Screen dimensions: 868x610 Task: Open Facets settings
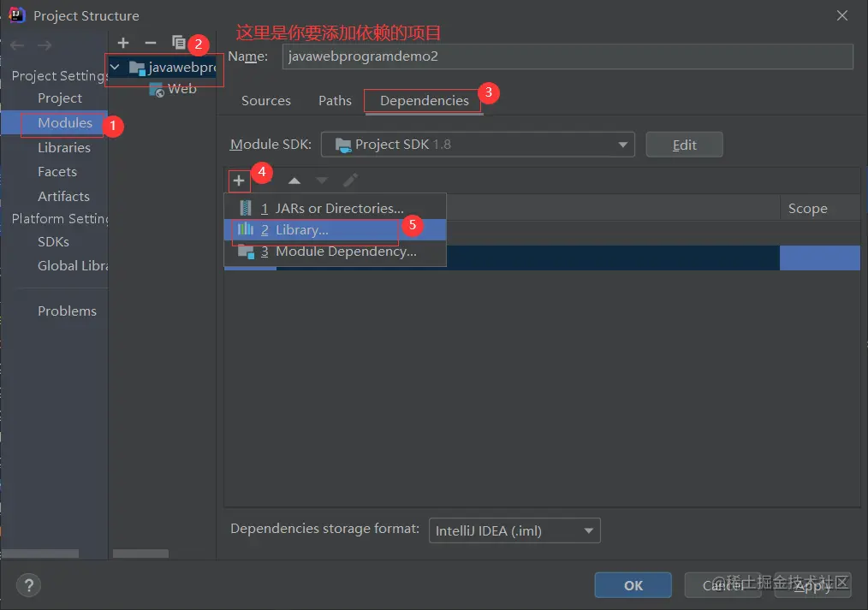(x=57, y=172)
